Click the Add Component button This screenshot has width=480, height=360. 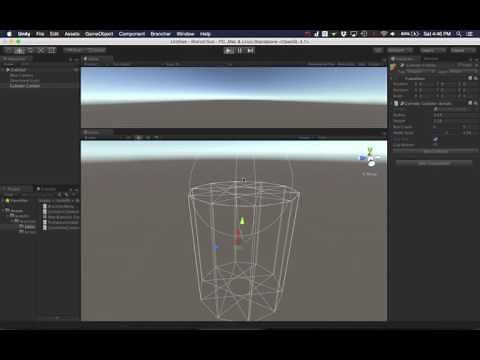pos(434,163)
